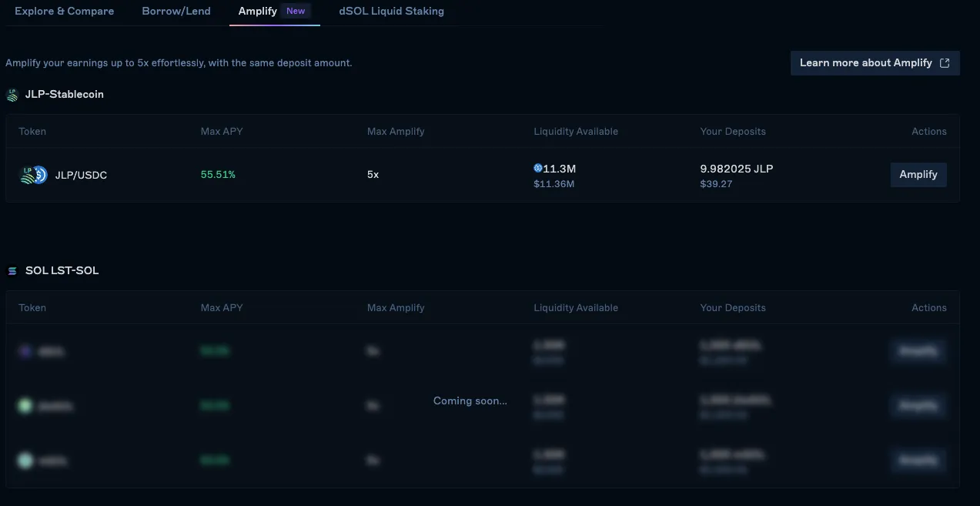The width and height of the screenshot is (980, 506).
Task: Click the JLP/USDC token name
Action: 81,175
